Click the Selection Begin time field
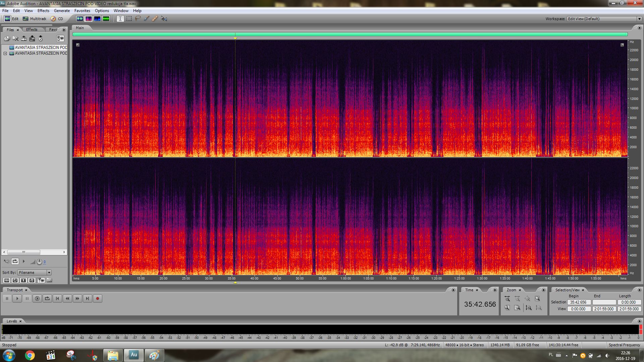 pos(579,302)
